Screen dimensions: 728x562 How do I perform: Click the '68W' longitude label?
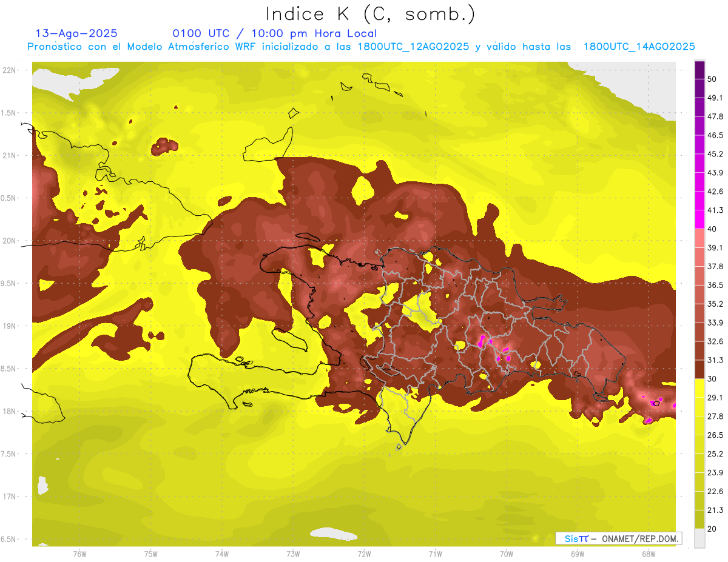648,554
